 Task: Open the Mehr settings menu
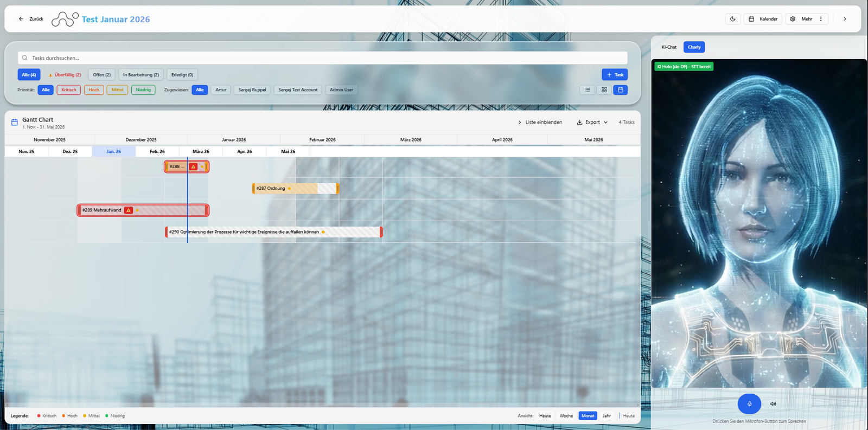pos(807,19)
